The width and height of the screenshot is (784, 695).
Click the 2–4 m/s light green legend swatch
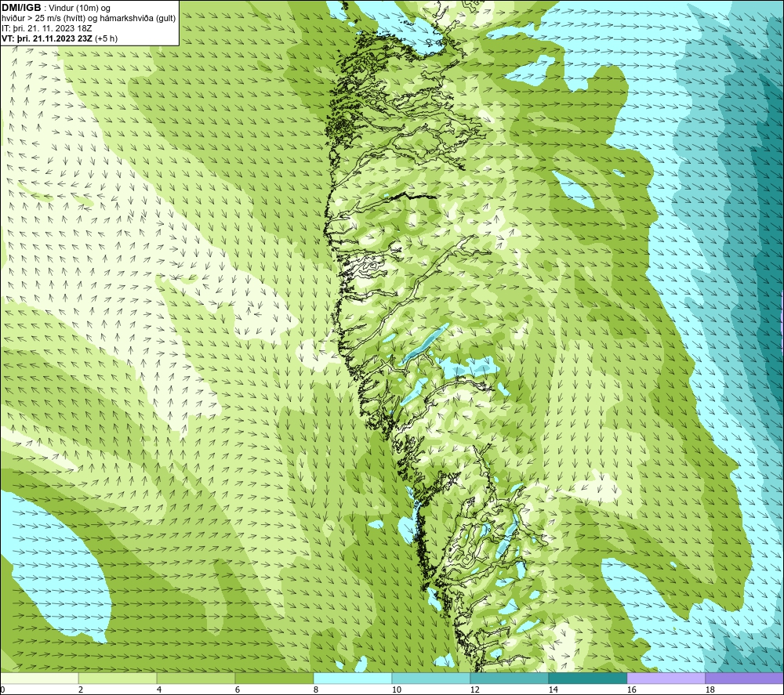click(x=118, y=678)
